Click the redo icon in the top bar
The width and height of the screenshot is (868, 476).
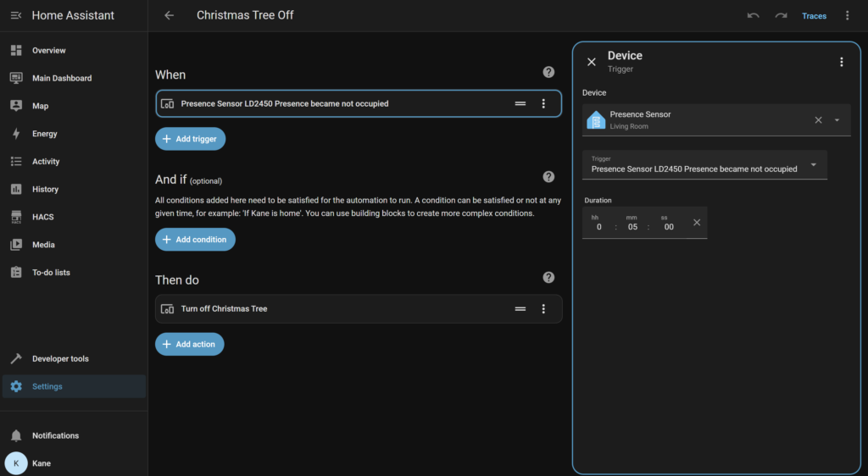pyautogui.click(x=781, y=15)
